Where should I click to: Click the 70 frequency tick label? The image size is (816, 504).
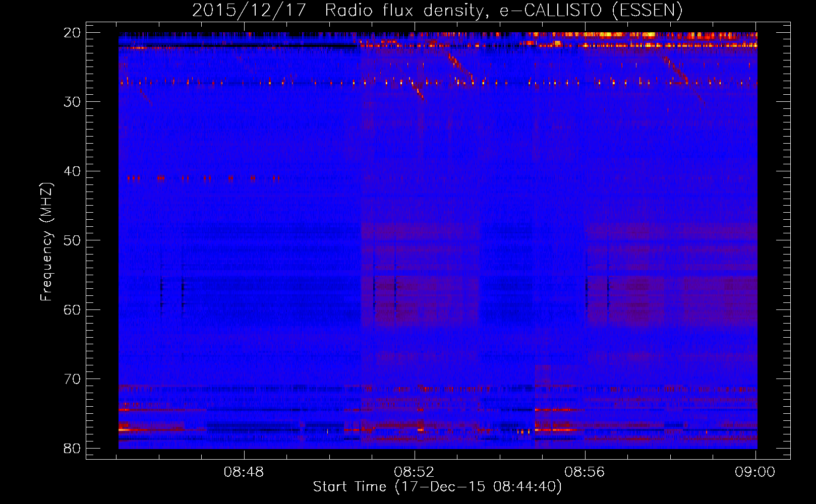(x=73, y=379)
